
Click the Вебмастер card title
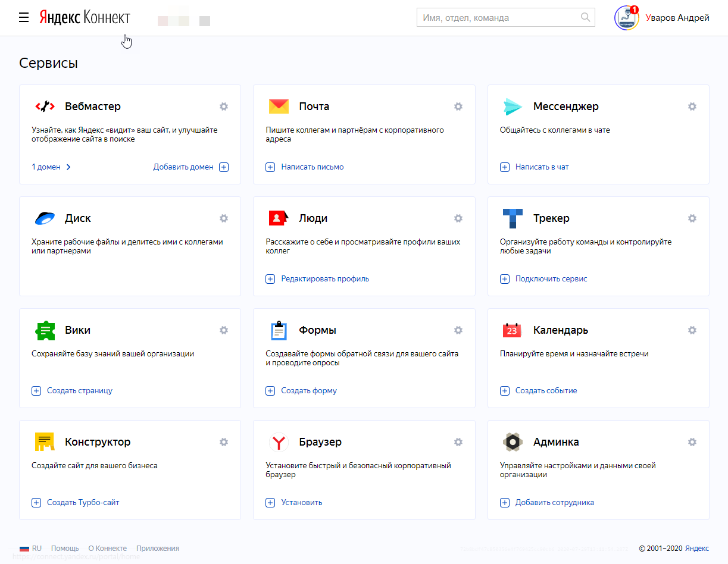(93, 106)
